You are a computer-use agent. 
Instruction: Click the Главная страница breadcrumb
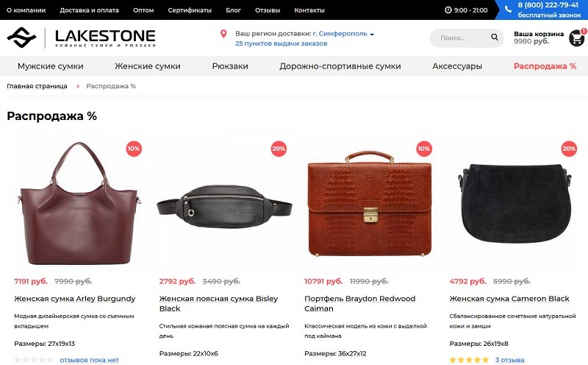point(37,86)
